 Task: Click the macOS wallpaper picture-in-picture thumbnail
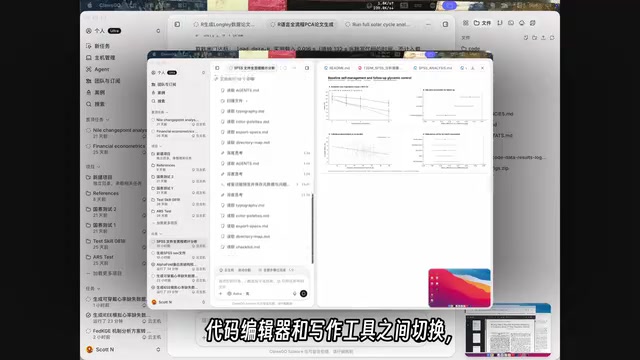[460, 288]
